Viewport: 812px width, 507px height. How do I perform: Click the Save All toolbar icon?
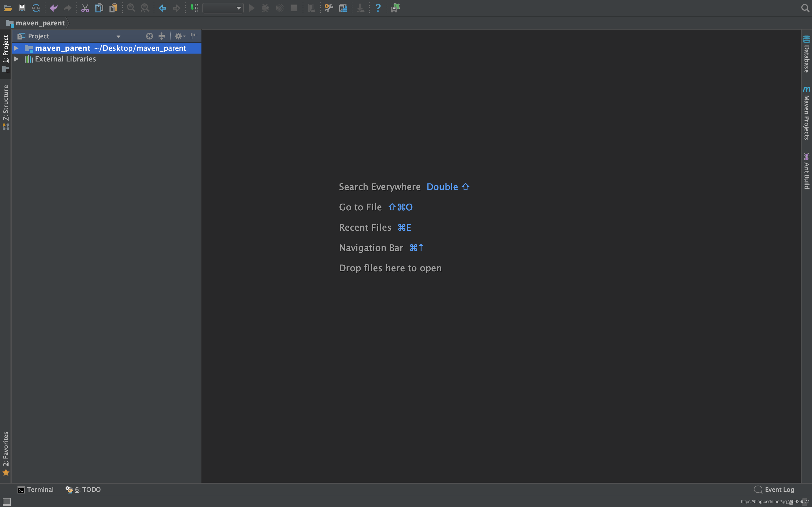click(22, 8)
